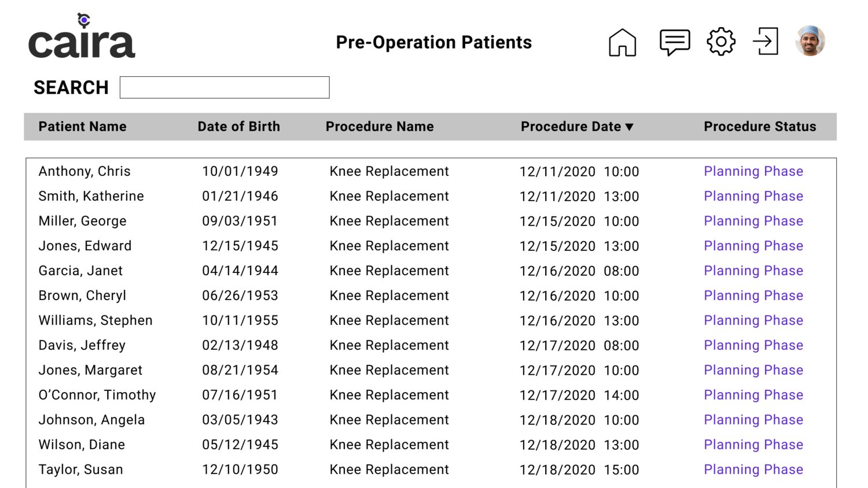Open the surgeon profile avatar

click(x=810, y=40)
